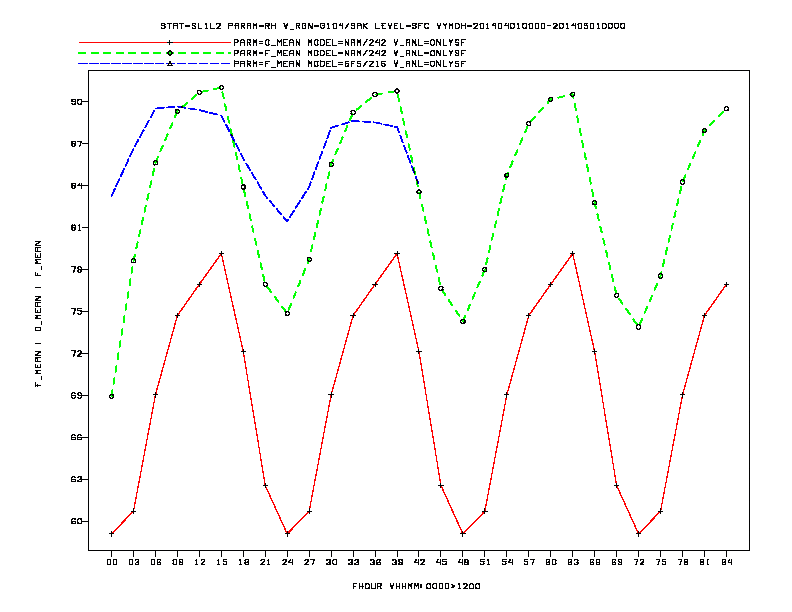
Task: Select the green F_MEAN NAM/242 legend label
Action: [x=350, y=53]
